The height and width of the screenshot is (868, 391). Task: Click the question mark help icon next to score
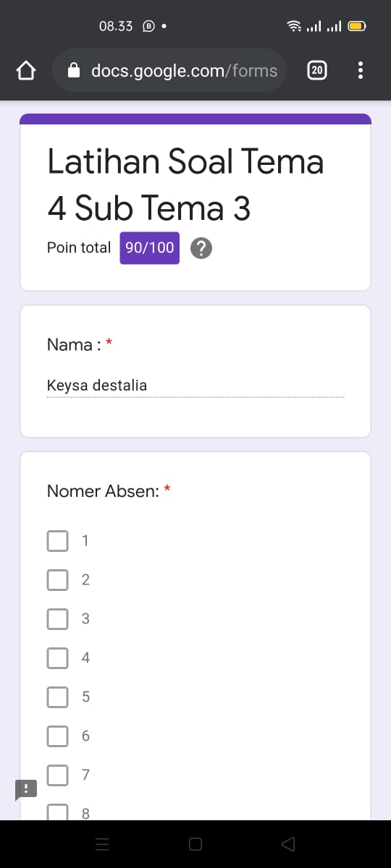point(201,248)
